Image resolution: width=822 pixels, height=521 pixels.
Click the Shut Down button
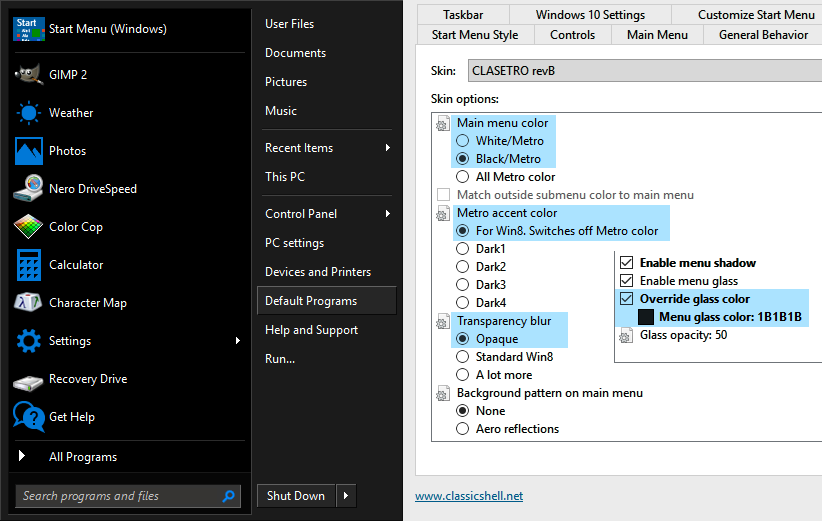tap(296, 496)
